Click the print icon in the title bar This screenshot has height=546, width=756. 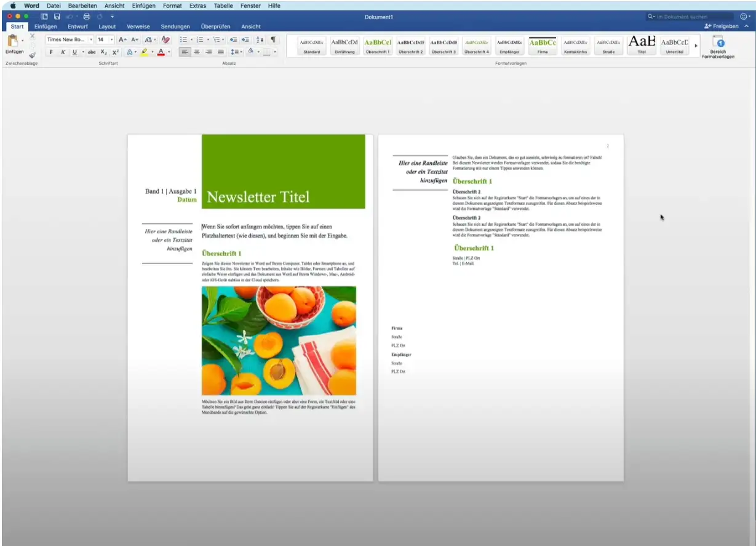tap(86, 16)
